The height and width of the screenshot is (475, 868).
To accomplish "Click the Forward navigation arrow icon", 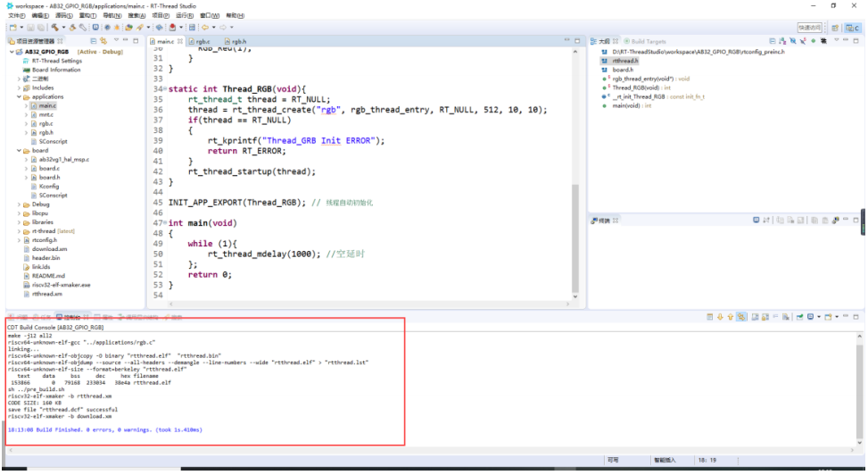I will coord(223,27).
